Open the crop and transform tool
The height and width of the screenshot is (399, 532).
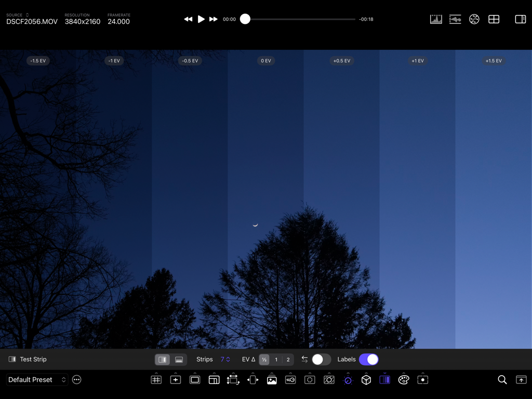233,380
